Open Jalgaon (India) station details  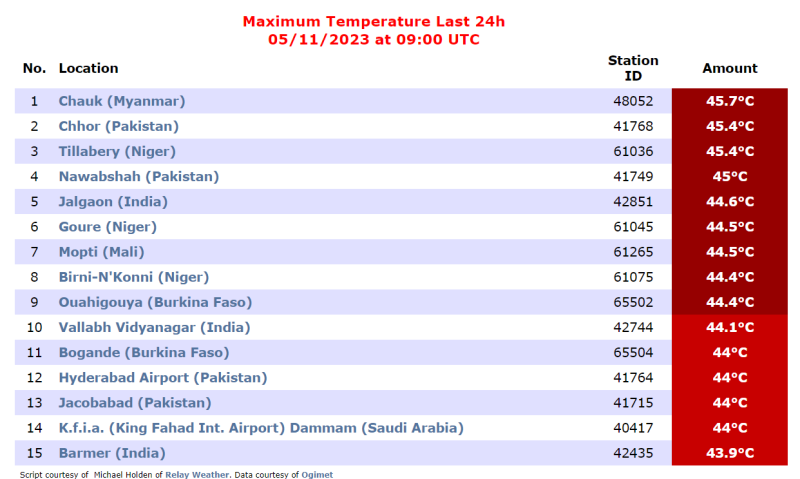point(113,201)
